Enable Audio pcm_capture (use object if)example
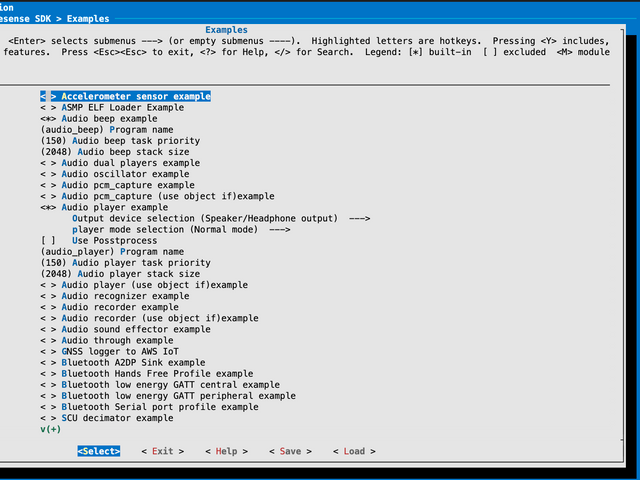Viewport: 640px width, 480px height. click(157, 196)
